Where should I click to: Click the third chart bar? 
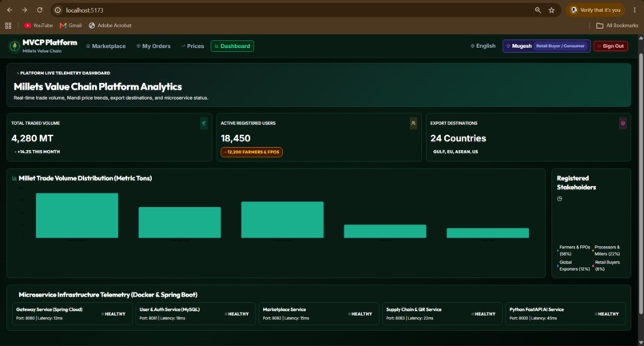pos(282,220)
